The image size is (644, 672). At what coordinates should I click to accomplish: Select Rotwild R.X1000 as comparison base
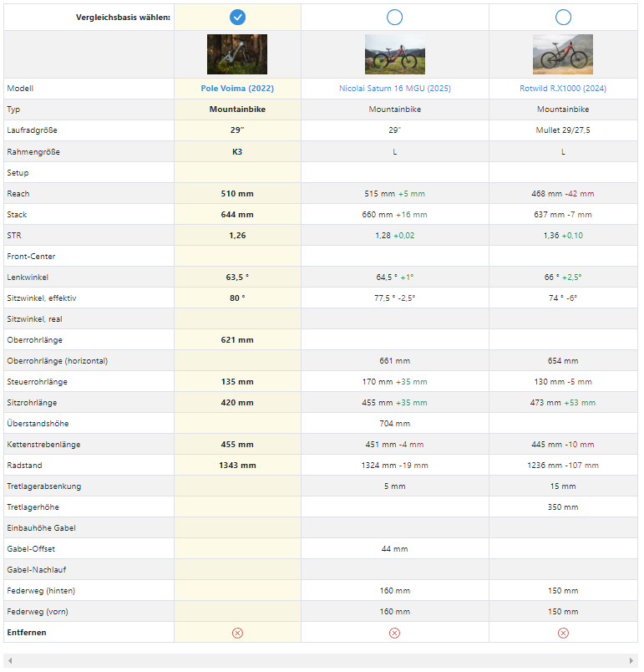pyautogui.click(x=563, y=18)
